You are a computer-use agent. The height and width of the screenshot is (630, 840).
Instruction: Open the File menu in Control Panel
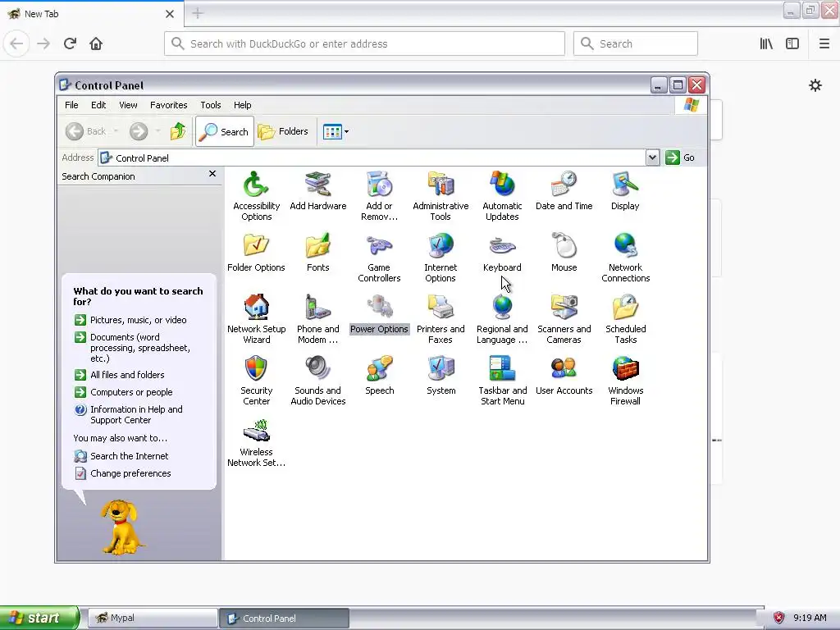click(x=71, y=105)
